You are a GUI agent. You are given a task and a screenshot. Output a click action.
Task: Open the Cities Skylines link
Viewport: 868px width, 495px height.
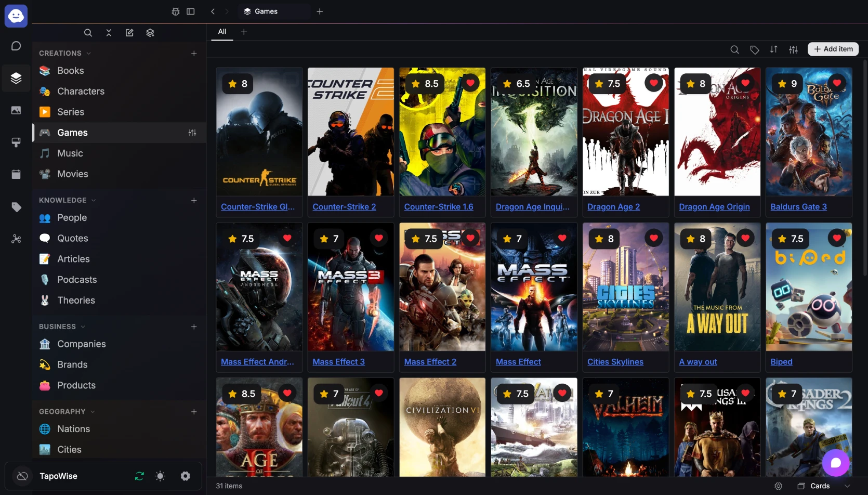tap(615, 361)
